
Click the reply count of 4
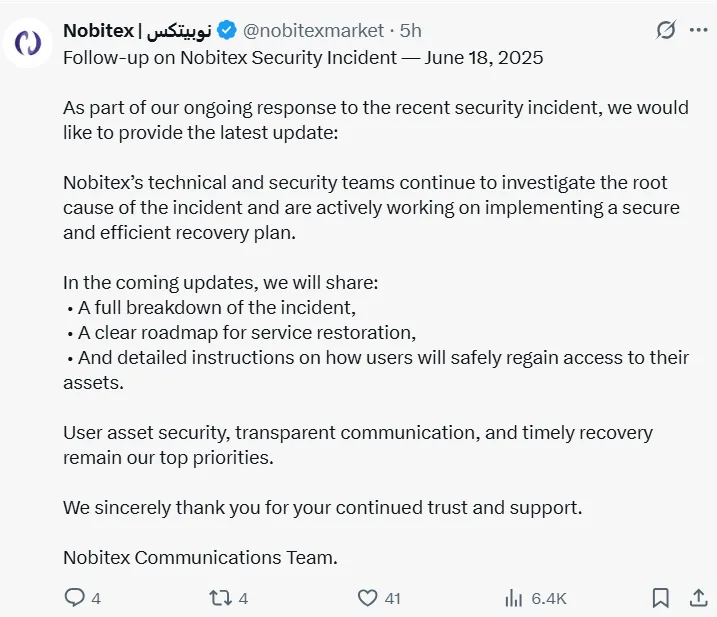[96, 599]
